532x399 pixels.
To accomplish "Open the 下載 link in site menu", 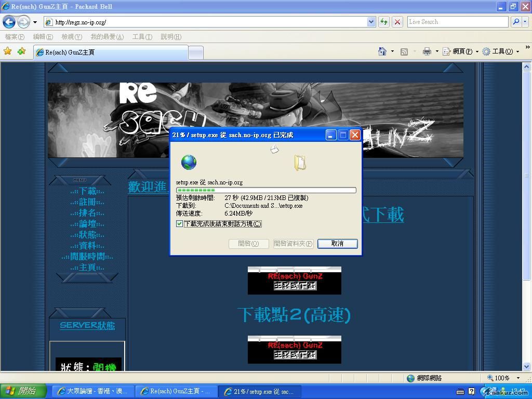I will tap(87, 191).
